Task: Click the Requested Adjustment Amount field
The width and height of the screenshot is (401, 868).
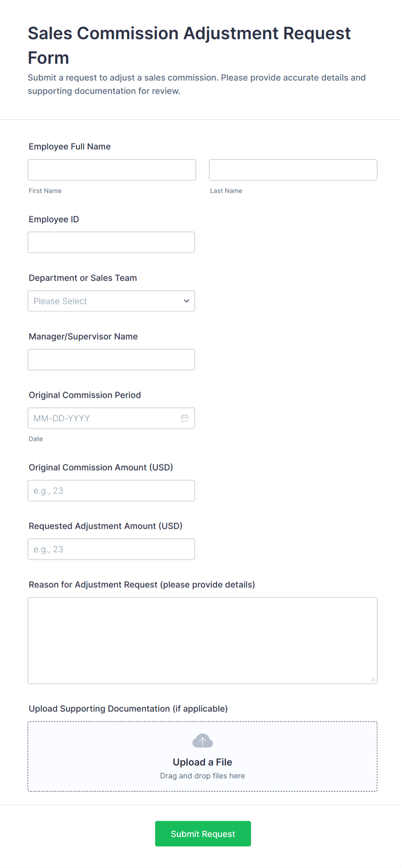Action: [x=111, y=549]
